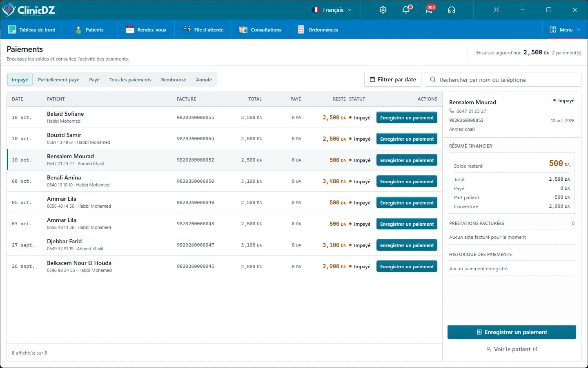Open notifications bell icon
Screen dimensions: 588x368
click(x=406, y=10)
